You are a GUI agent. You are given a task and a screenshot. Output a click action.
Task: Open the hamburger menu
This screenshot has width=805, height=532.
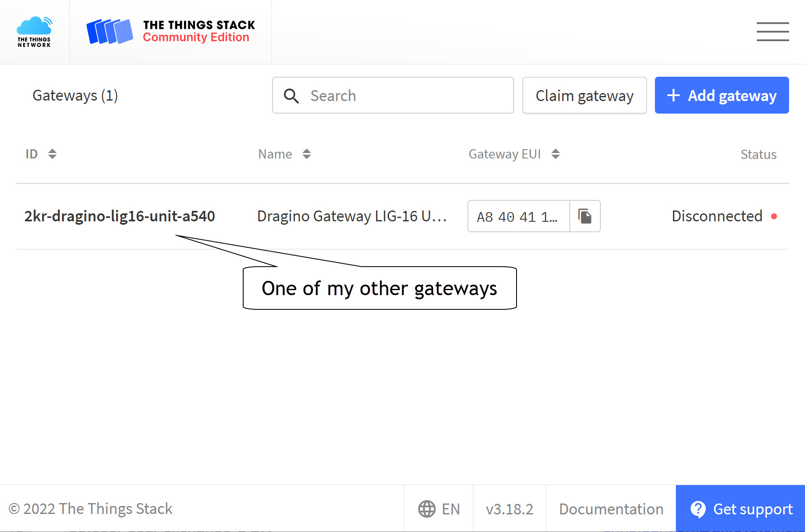(772, 32)
